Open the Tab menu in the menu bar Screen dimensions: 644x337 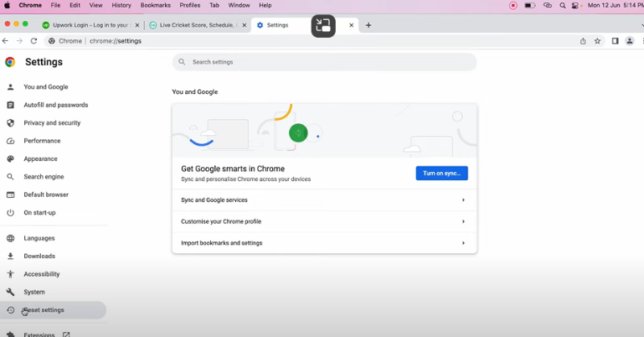[x=214, y=5]
